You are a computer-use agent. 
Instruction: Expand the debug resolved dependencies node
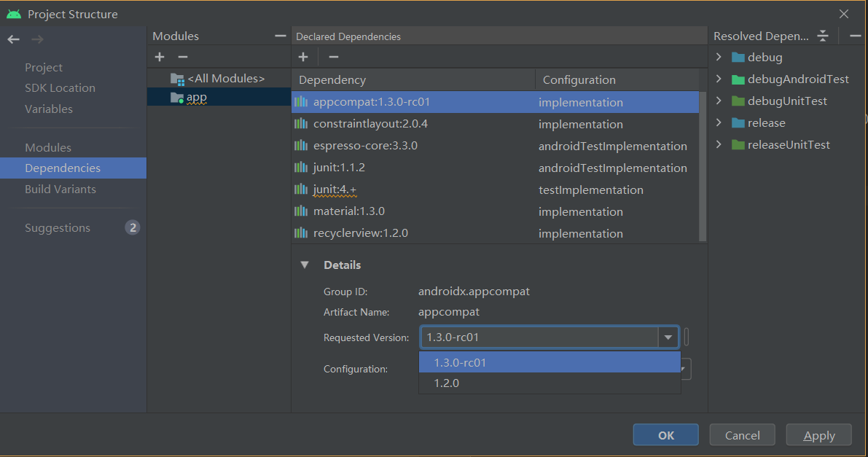(719, 57)
